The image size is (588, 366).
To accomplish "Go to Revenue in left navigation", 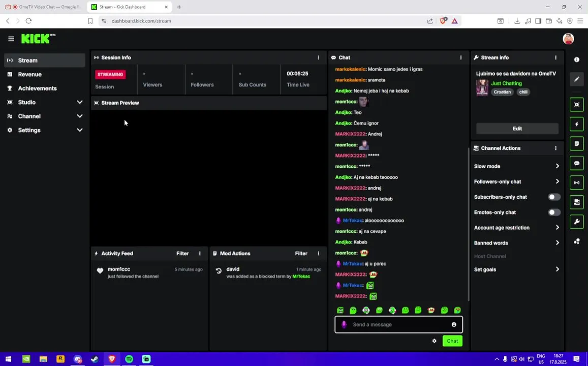I will click(x=45, y=74).
